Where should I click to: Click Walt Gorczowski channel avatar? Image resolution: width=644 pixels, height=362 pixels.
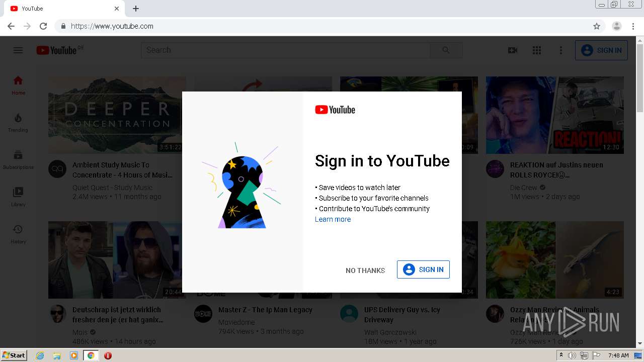point(349,314)
